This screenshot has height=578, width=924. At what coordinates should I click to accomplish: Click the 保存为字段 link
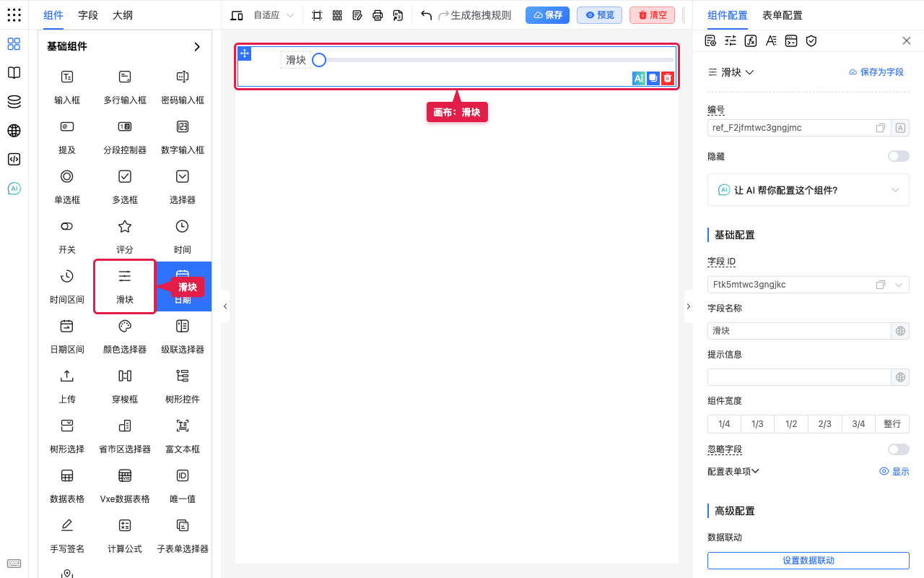[876, 72]
